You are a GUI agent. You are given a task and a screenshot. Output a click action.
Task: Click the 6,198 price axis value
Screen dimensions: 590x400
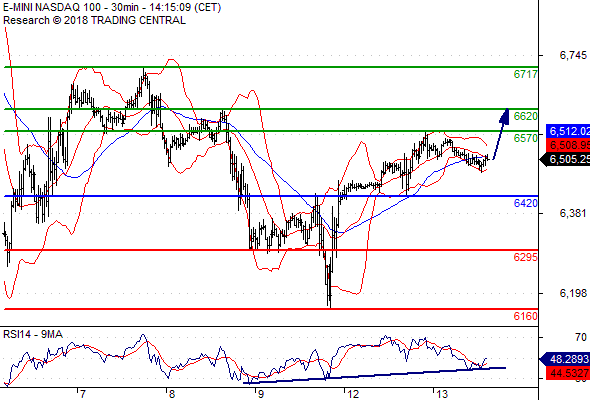pos(573,293)
